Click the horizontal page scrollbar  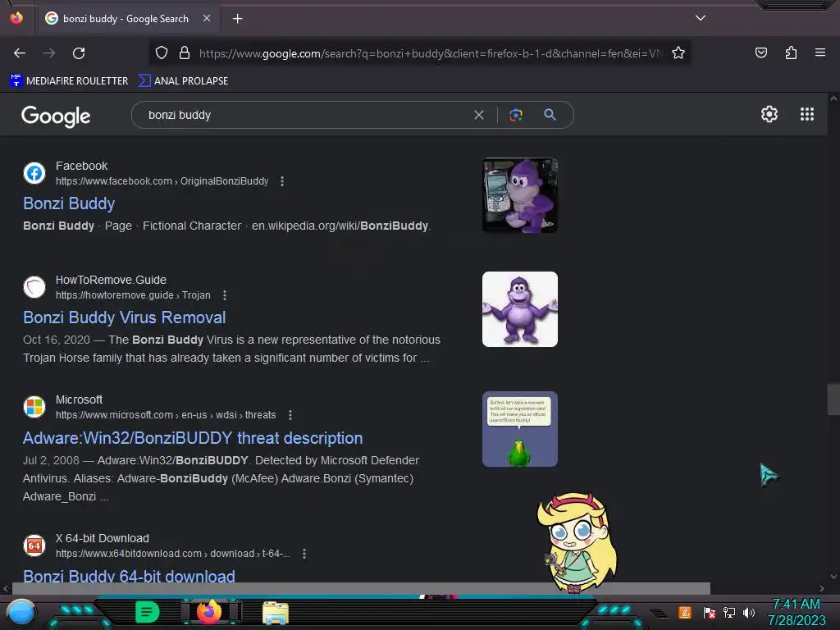pyautogui.click(x=361, y=588)
